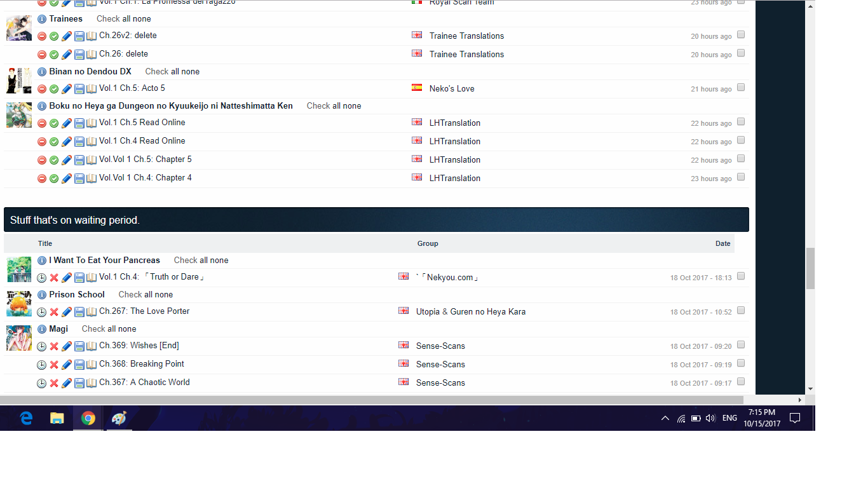Open Trainee Translations group on Ch.26v2 row
Viewport: 868px width, 488px height.
[x=467, y=36]
